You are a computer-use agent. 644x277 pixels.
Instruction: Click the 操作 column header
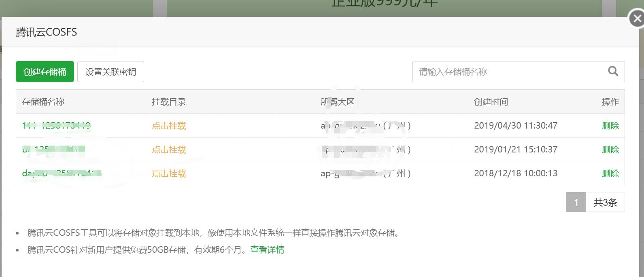[x=610, y=102]
